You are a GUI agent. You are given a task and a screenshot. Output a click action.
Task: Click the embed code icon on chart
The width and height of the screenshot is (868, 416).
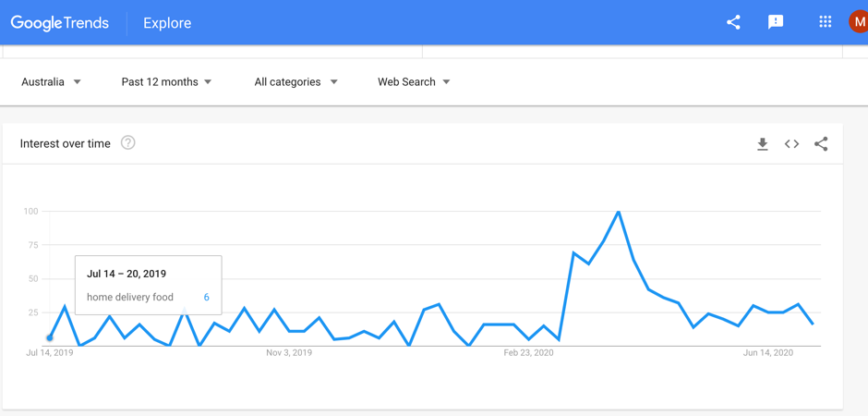tap(791, 144)
